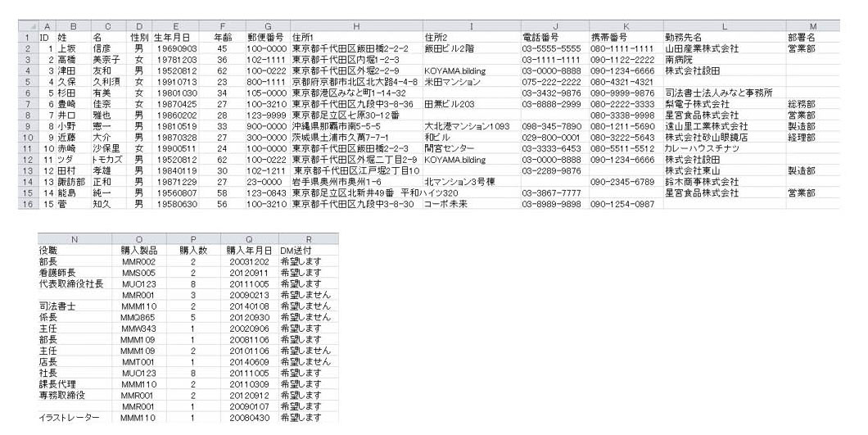
Task: Select column L header
Action: [x=724, y=26]
